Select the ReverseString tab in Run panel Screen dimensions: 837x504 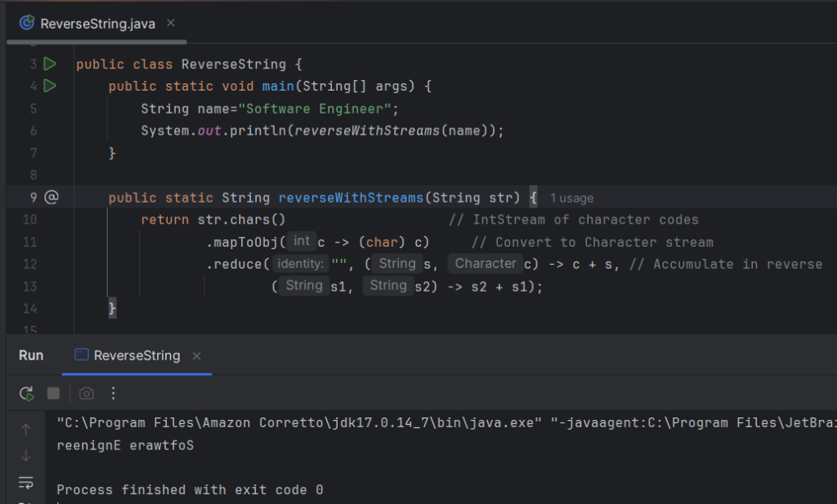click(136, 355)
